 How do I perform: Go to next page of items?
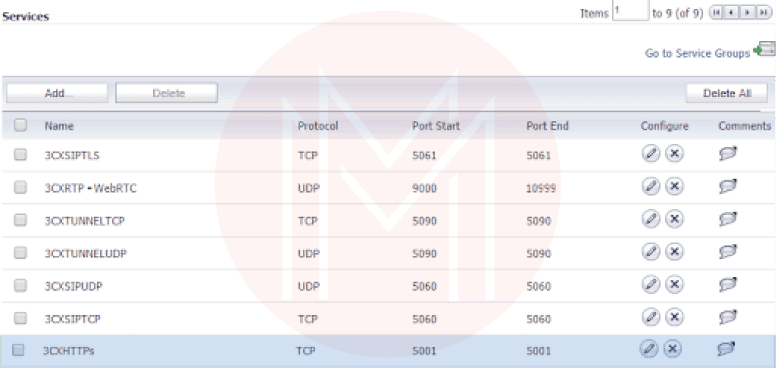tap(748, 13)
